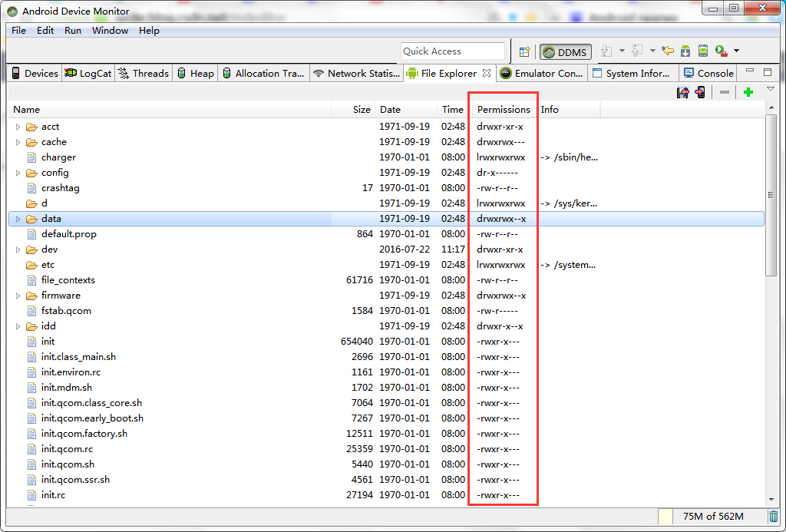Image resolution: width=786 pixels, height=532 pixels.
Task: Select the DDMS perspective button
Action: click(x=566, y=51)
